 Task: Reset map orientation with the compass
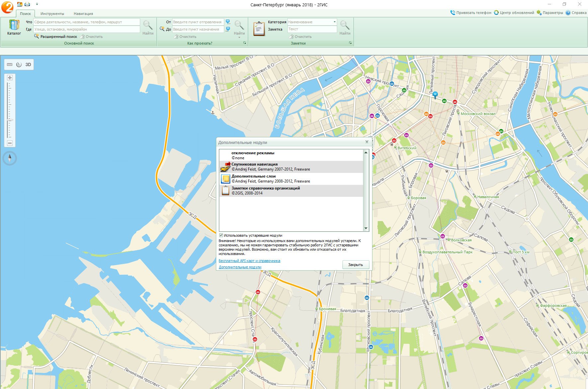pos(10,158)
